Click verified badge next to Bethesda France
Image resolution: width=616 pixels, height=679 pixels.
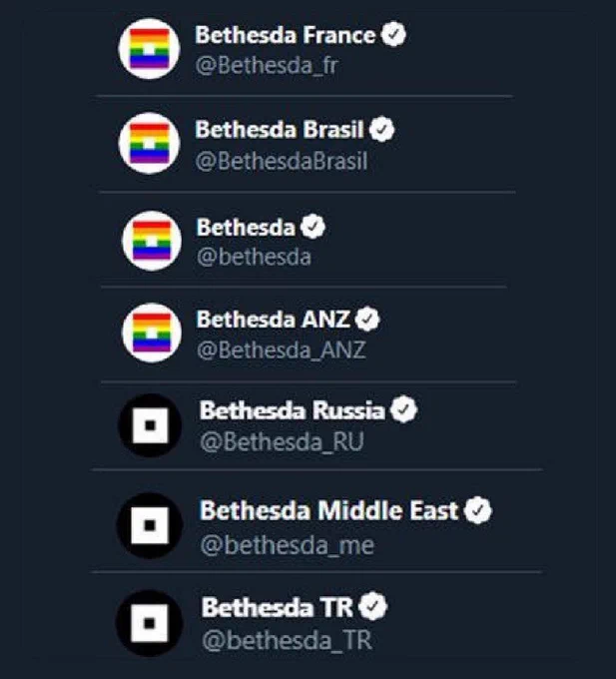point(393,35)
